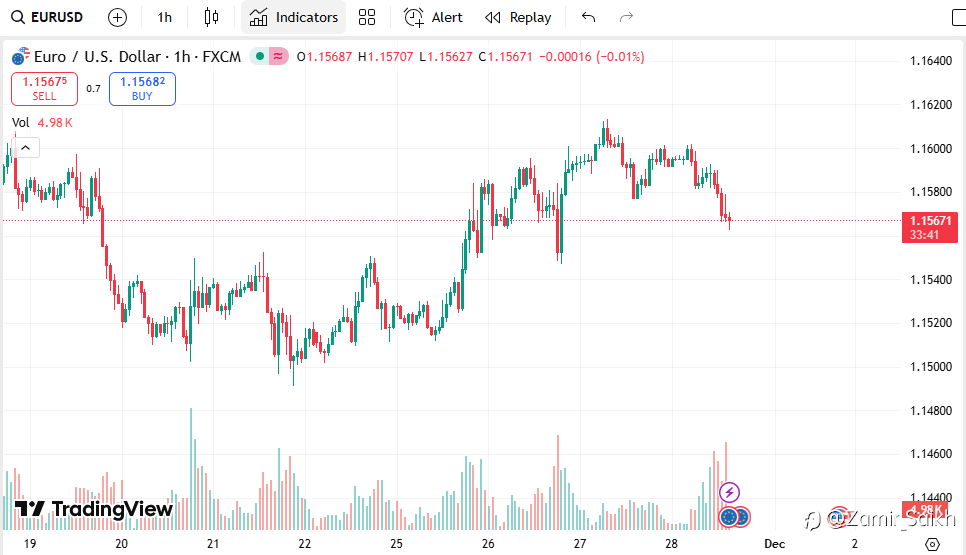This screenshot has width=966, height=555.
Task: Collapse the indicator legend arrow
Action: click(x=26, y=148)
